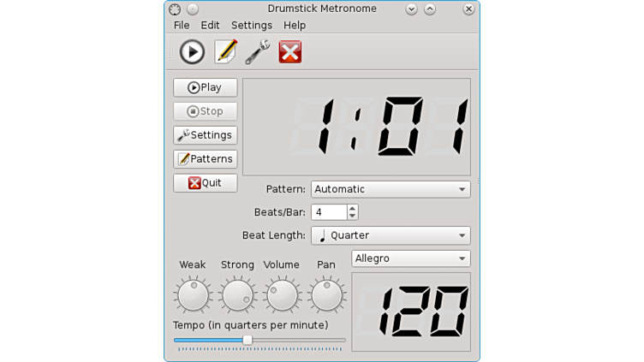Open the pattern editor pencil toolbar icon
644x362 pixels.
226,52
